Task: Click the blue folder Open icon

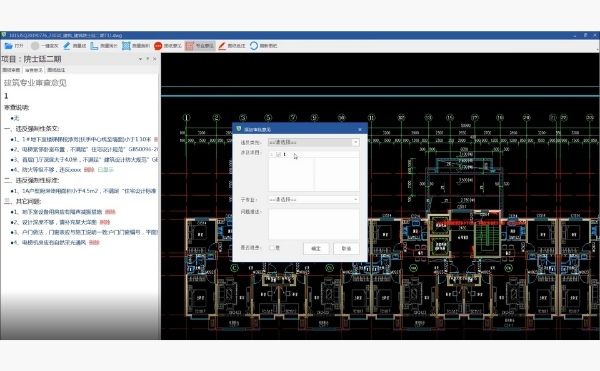Action: point(8,46)
